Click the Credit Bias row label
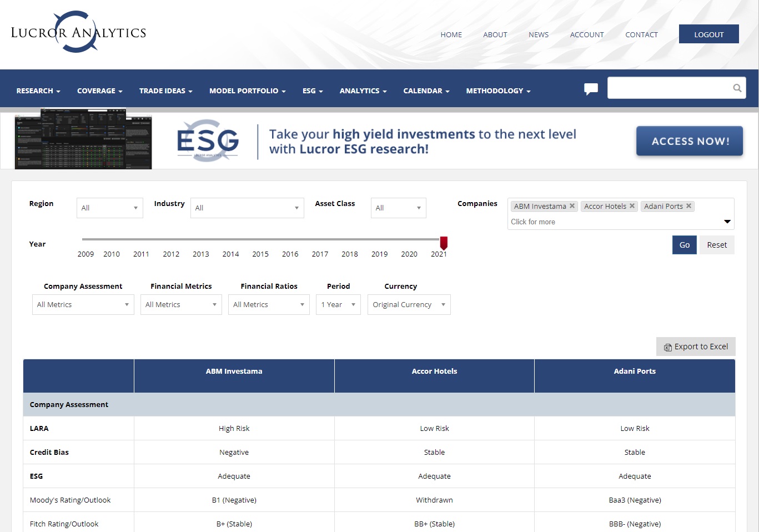The image size is (759, 532). tap(49, 452)
